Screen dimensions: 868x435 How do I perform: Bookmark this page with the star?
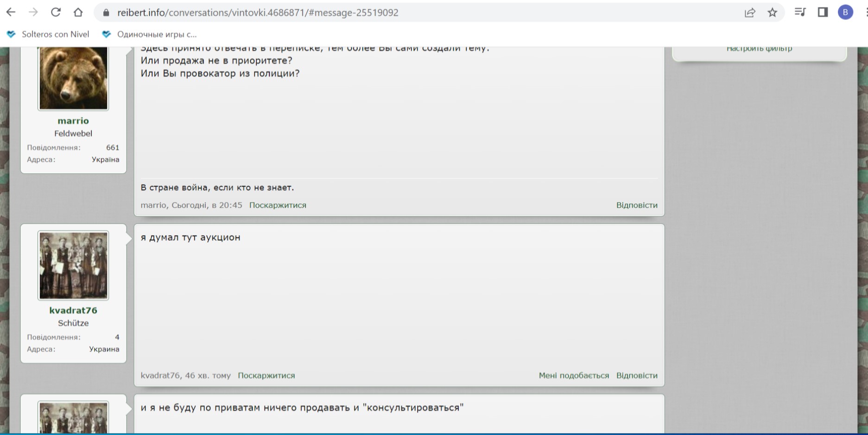pyautogui.click(x=772, y=13)
